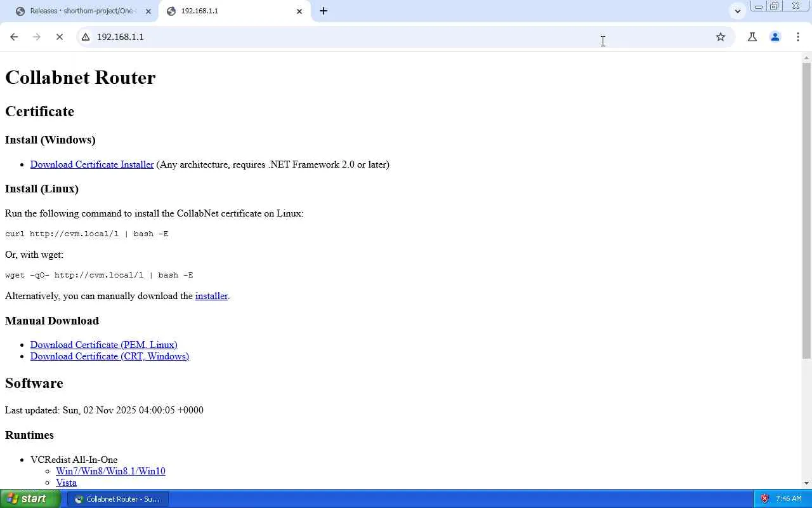Open the Windows Start menu

(x=30, y=498)
